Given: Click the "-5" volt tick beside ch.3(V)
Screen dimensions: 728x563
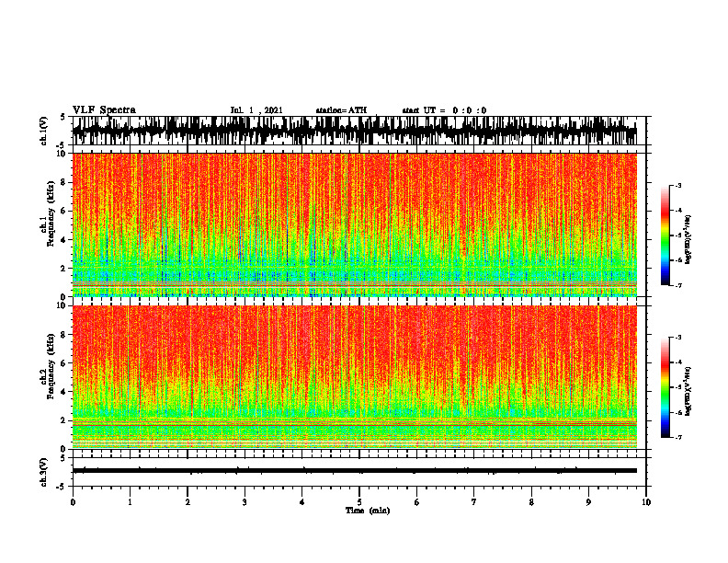Looking at the screenshot, I should point(62,487).
